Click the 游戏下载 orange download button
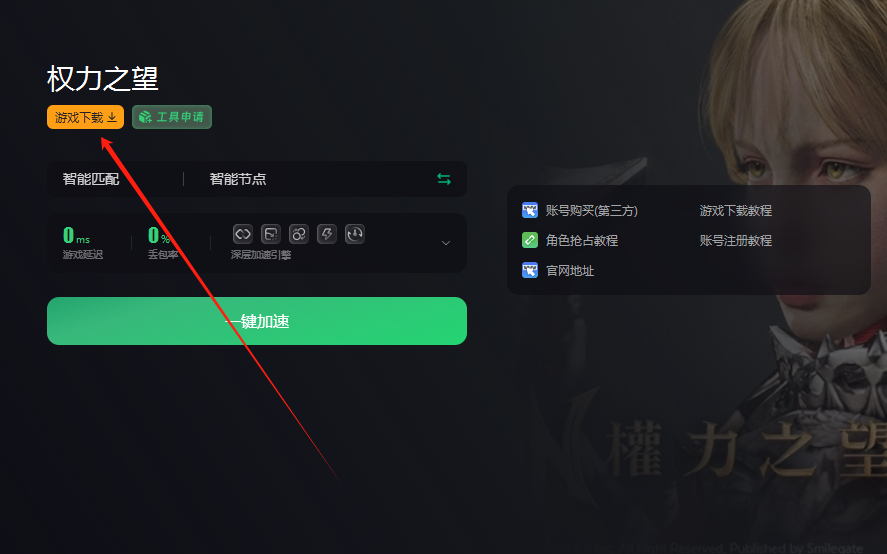 tap(85, 117)
